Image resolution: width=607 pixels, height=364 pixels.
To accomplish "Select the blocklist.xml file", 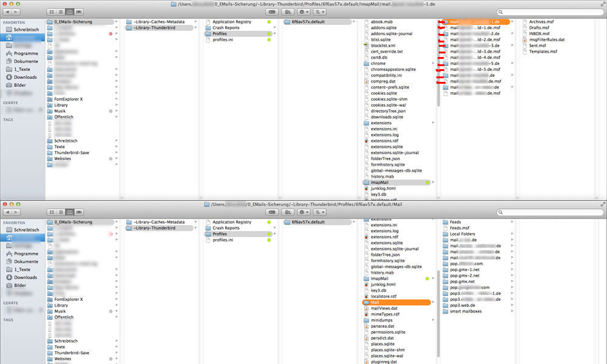I will tap(382, 45).
